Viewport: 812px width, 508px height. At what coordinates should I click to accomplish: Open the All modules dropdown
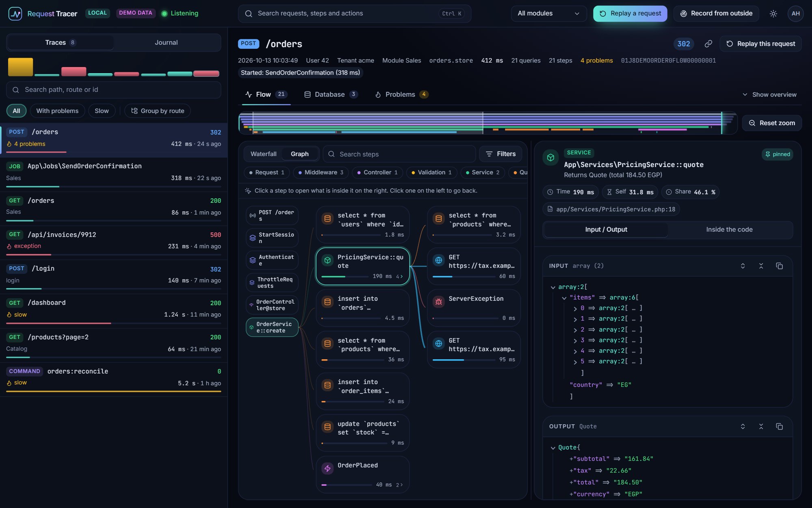[x=549, y=13]
